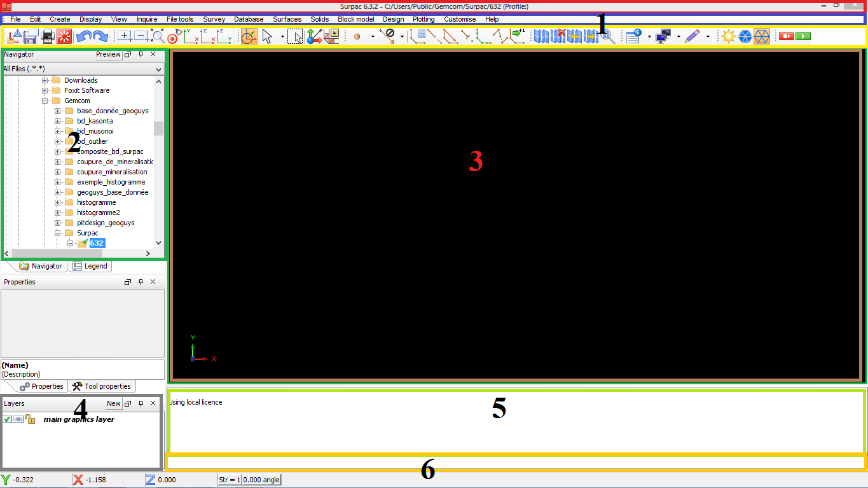
Task: Click the red Record macro icon
Action: 787,36
